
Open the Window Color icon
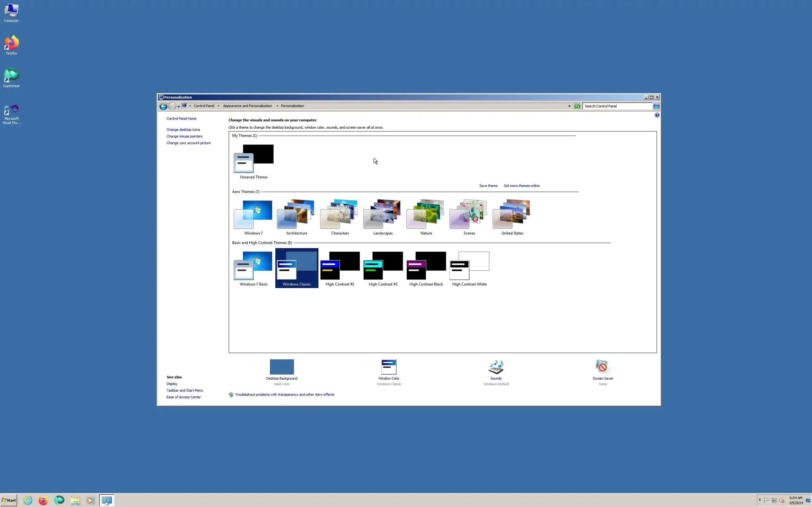point(389,367)
